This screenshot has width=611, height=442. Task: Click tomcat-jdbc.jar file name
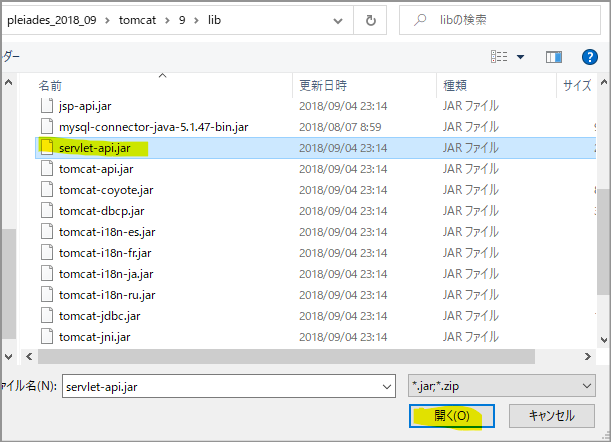(x=99, y=316)
